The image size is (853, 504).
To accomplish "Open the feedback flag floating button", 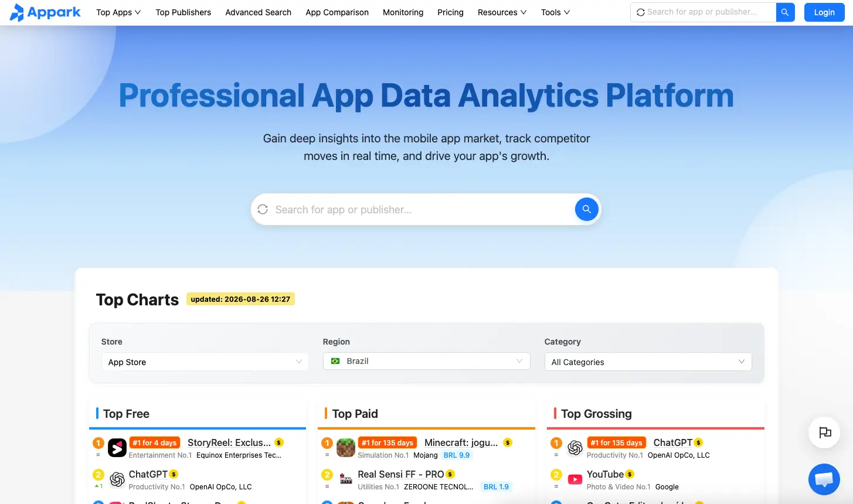I will pyautogui.click(x=824, y=433).
